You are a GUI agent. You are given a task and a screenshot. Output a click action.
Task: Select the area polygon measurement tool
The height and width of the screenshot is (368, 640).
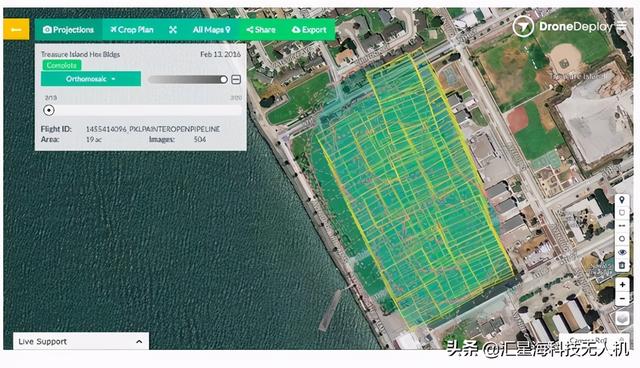(622, 213)
